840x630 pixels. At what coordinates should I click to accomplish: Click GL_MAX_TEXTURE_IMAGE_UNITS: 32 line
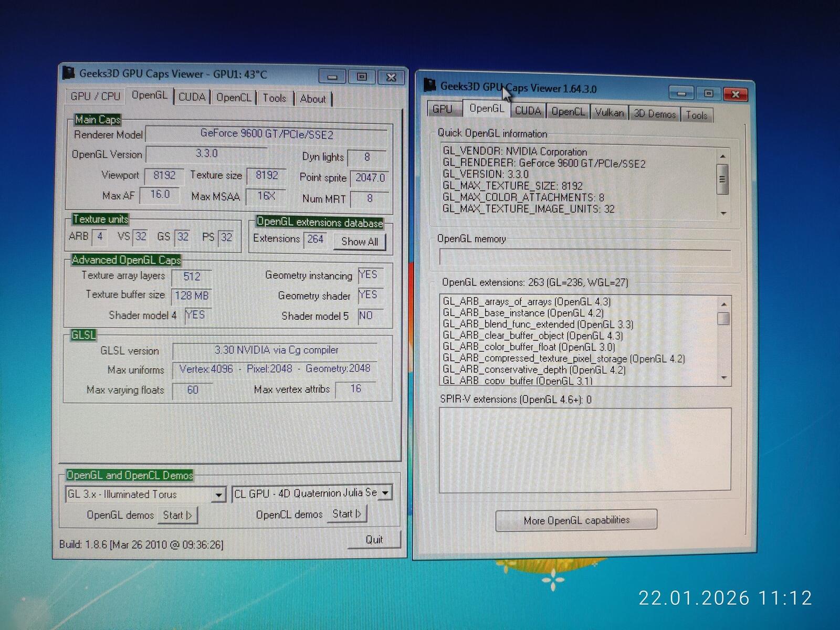529,209
